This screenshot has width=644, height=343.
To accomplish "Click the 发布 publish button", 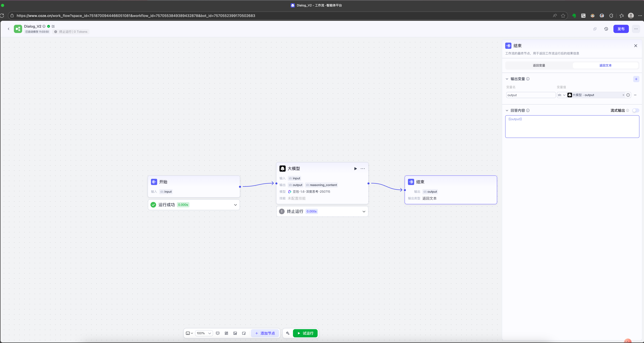I will [621, 29].
